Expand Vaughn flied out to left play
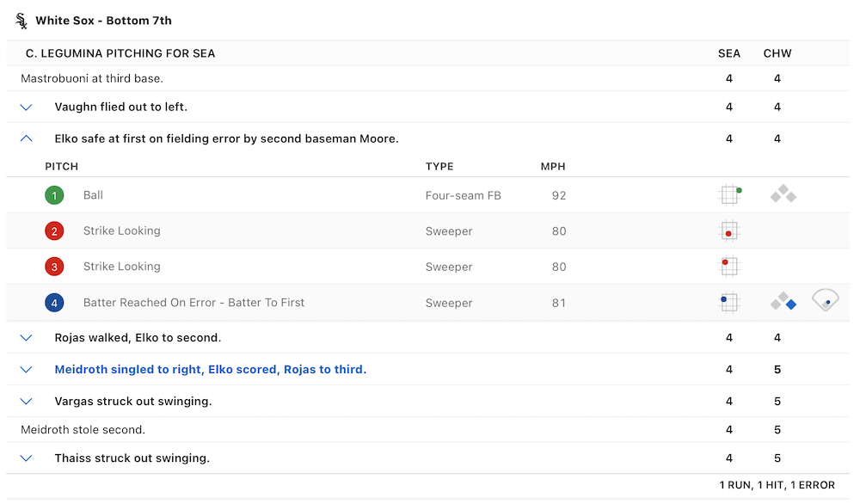This screenshot has height=504, width=860. click(x=26, y=108)
